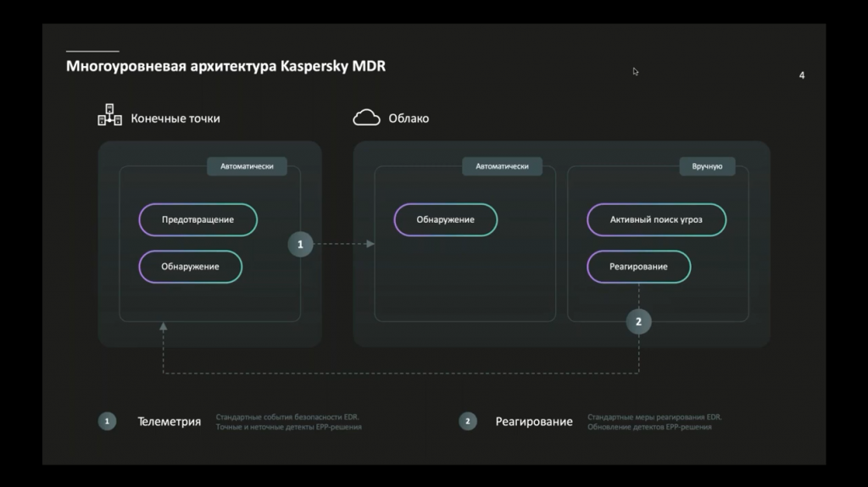
Task: Select the Реагирование pill in Вручную box
Action: tap(639, 267)
